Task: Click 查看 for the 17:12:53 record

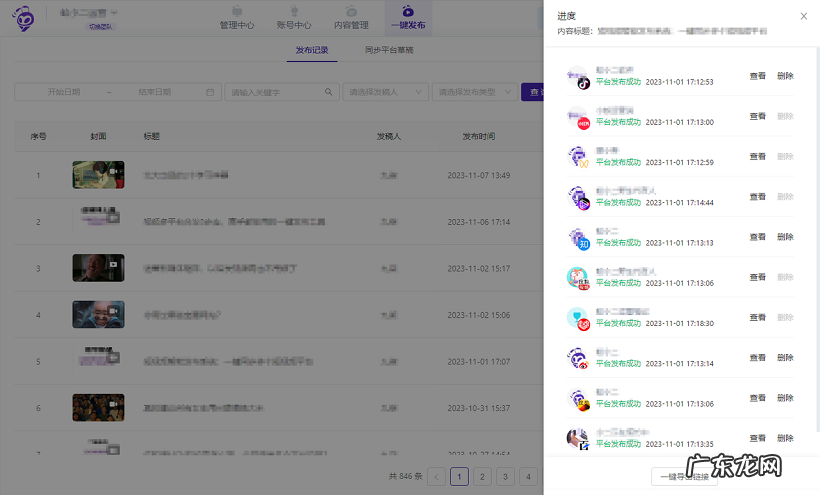Action: point(757,76)
